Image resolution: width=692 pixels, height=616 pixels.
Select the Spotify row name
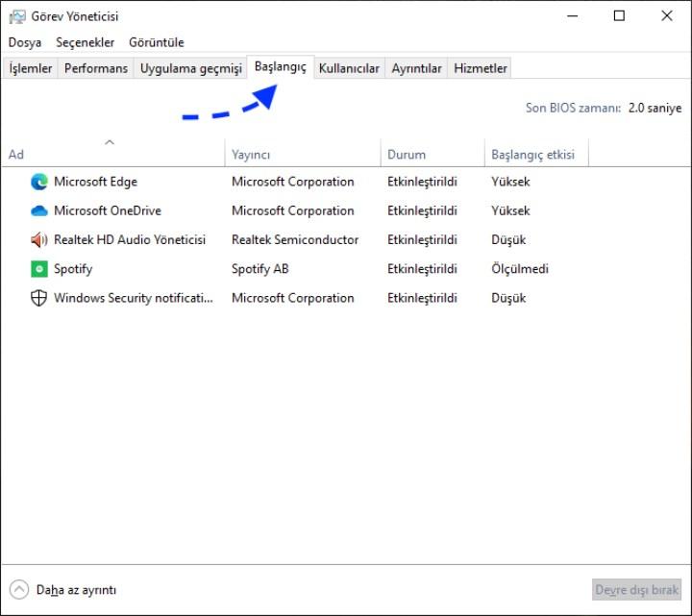tap(73, 269)
